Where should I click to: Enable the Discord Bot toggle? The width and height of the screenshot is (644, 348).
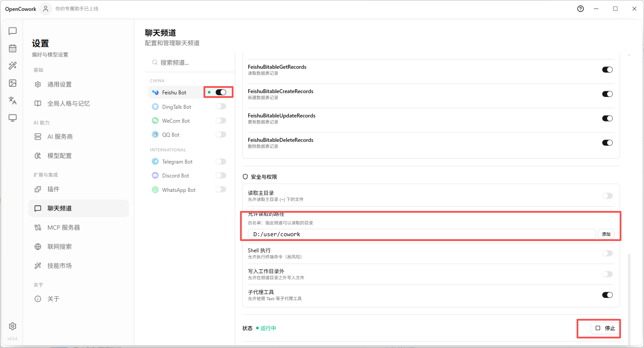click(221, 175)
